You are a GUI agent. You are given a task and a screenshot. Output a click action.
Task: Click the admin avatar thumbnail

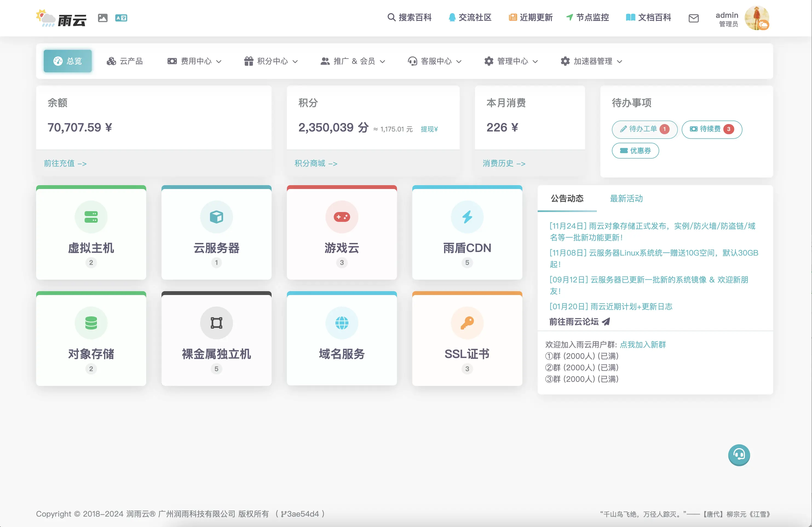point(756,18)
